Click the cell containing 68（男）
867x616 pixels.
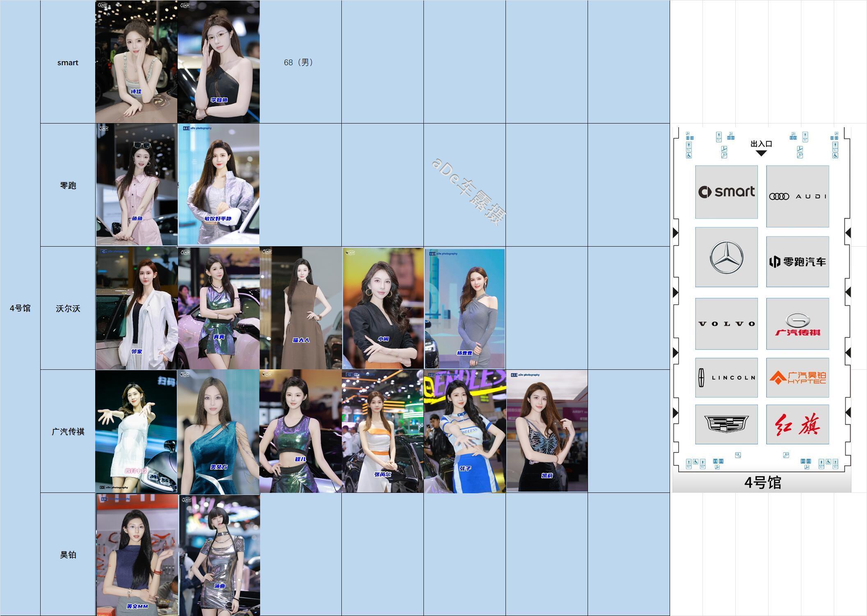click(x=300, y=62)
